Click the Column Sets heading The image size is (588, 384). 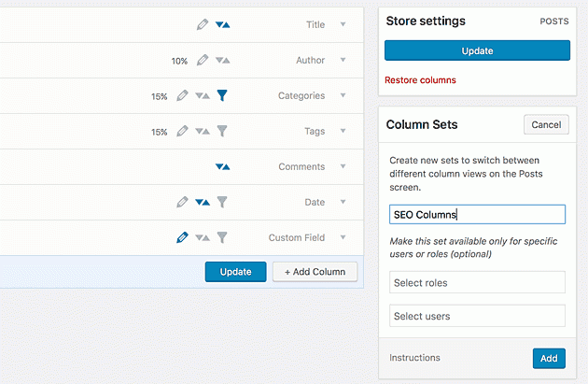tap(422, 124)
